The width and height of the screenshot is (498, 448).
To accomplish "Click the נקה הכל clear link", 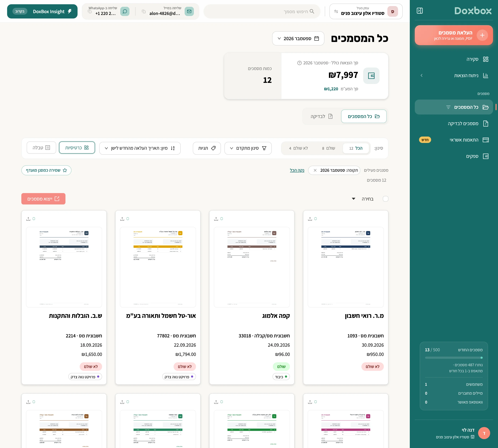I will pyautogui.click(x=297, y=170).
